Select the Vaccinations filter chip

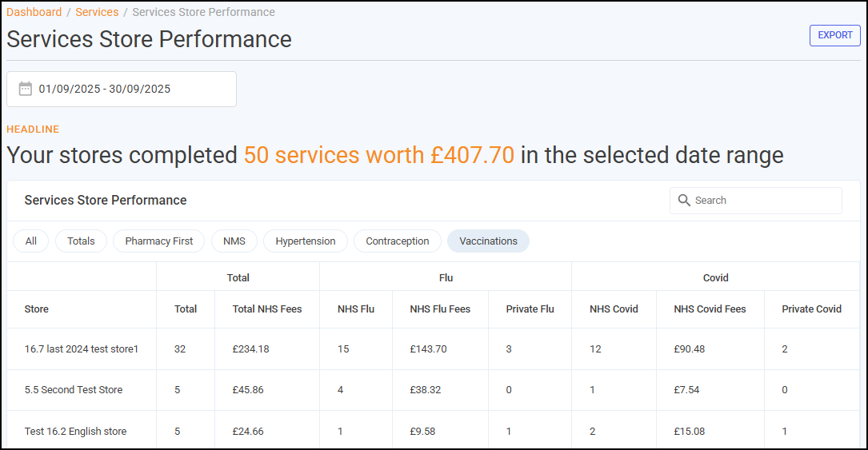(x=488, y=241)
